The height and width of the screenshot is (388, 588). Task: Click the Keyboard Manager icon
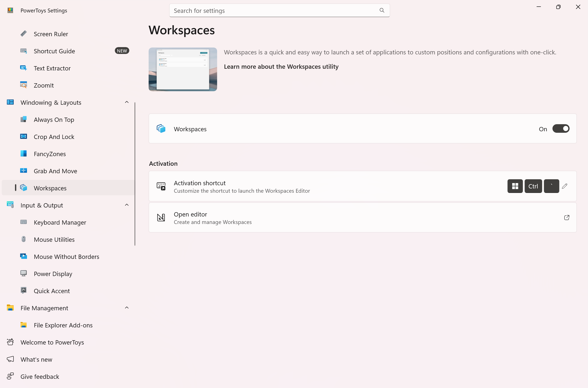(x=24, y=222)
